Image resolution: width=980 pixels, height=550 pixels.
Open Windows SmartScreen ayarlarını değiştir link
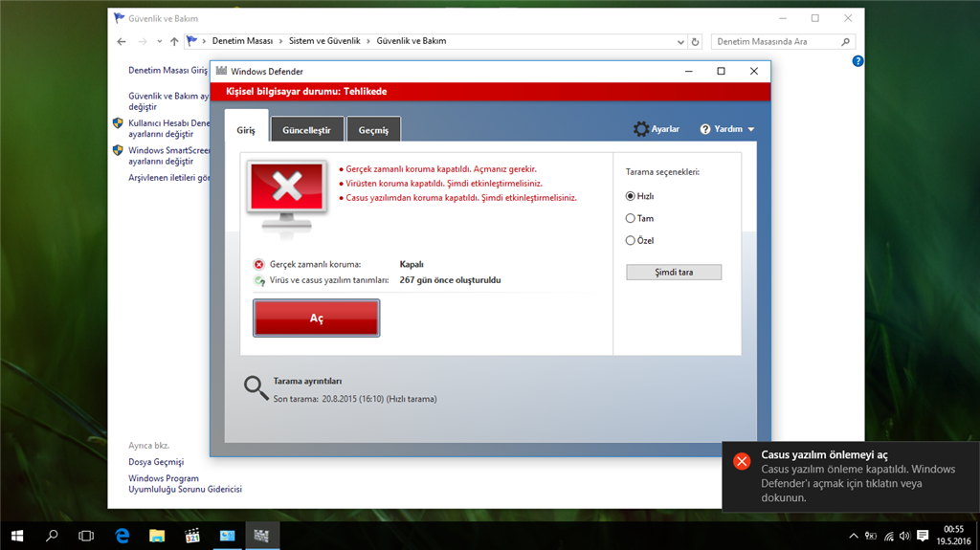click(x=168, y=156)
